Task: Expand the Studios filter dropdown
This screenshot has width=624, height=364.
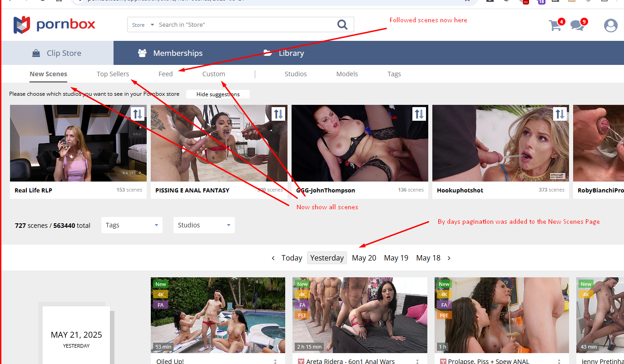Action: coord(204,225)
